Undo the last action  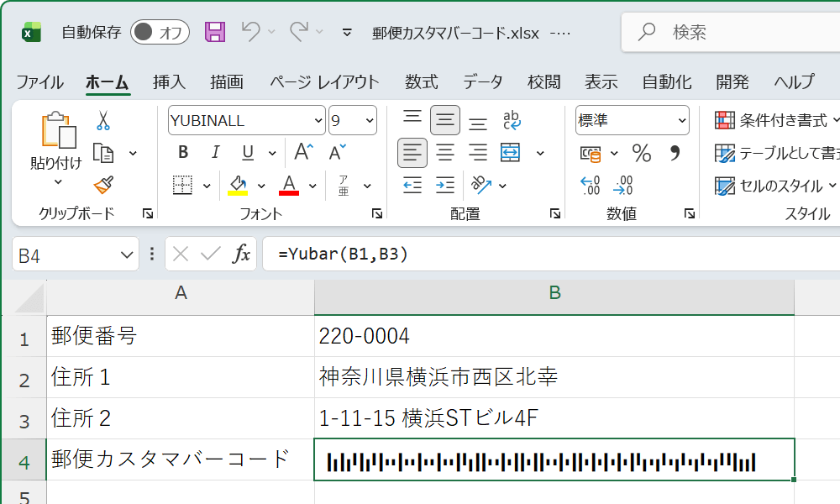click(250, 32)
